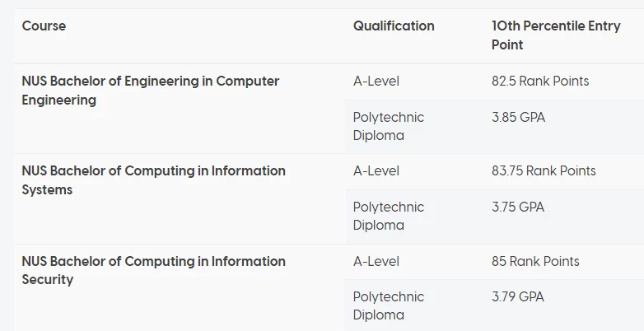Click the 3.79 GPA value

click(x=517, y=297)
